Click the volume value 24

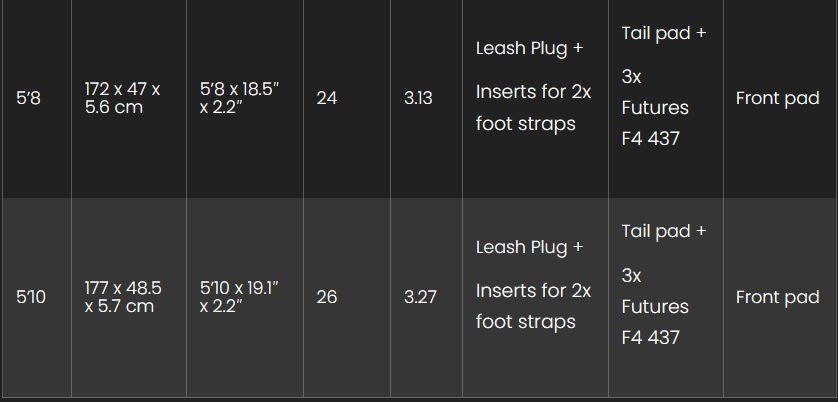(x=327, y=98)
